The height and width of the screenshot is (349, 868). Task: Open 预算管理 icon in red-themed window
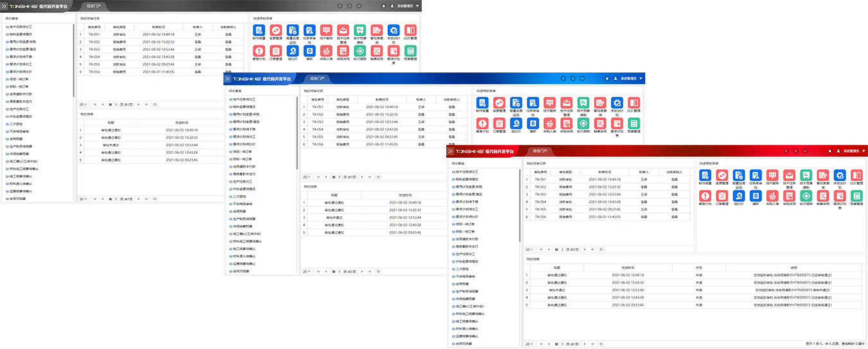[x=856, y=196]
